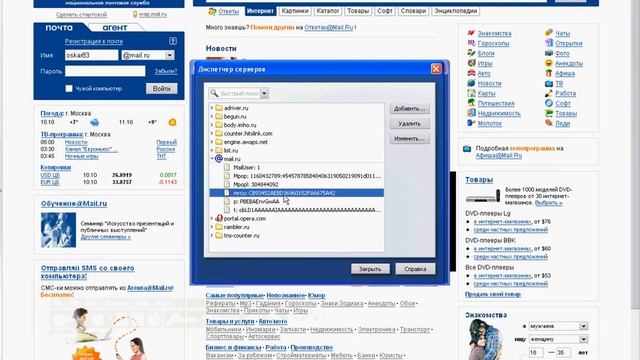Open the 'Сделать стартовой' link

81,14
